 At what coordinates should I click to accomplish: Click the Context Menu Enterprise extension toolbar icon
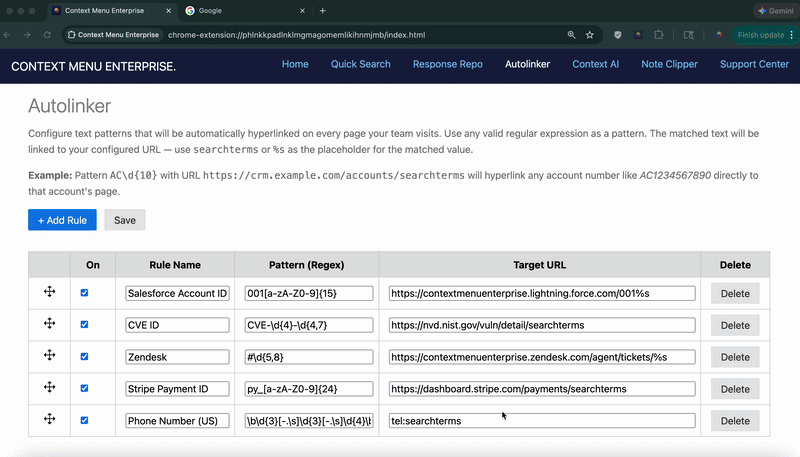point(638,35)
